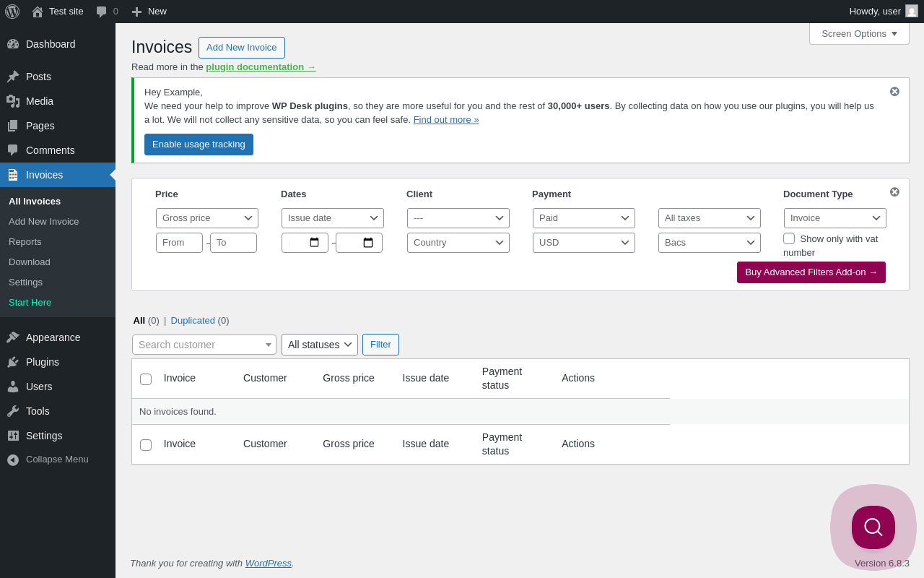
Task: Click the Add New Invoice button
Action: tap(242, 48)
